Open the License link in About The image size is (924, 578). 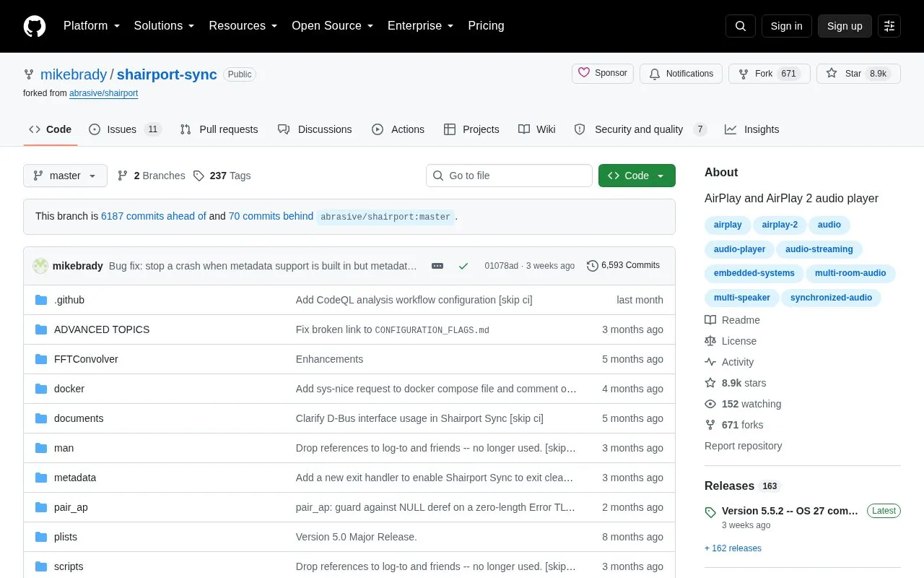coord(731,341)
